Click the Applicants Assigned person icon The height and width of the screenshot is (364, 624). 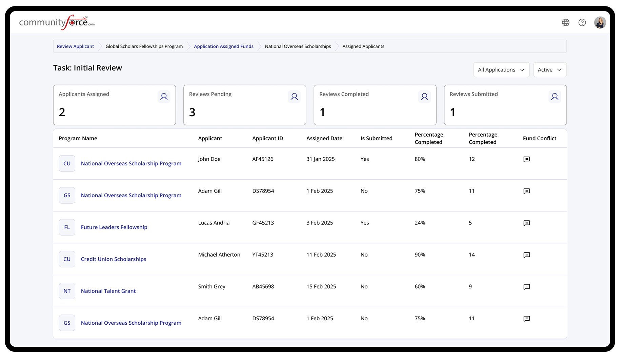click(164, 97)
